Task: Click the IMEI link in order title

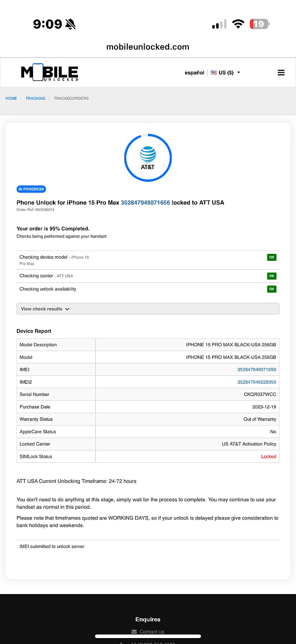Action: pos(145,202)
